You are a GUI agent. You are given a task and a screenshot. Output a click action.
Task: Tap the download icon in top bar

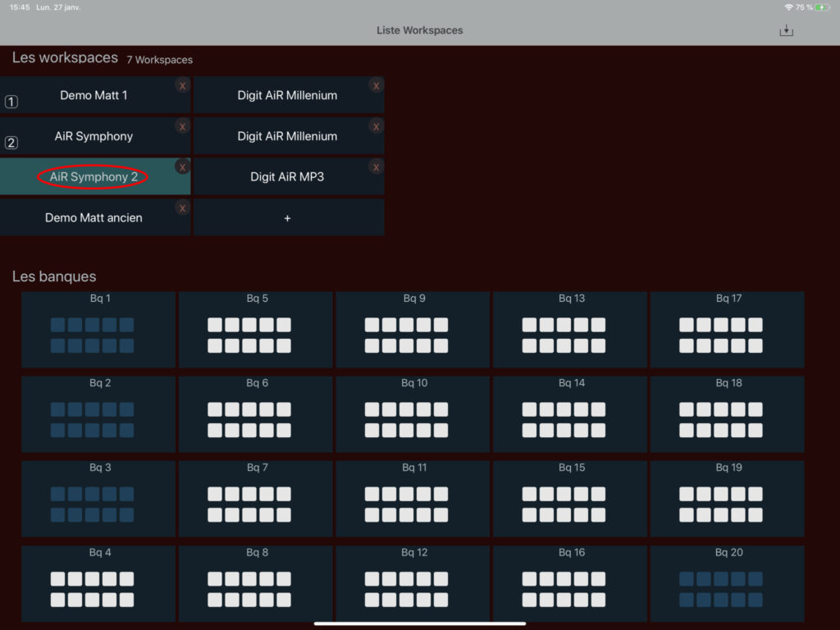(x=786, y=30)
